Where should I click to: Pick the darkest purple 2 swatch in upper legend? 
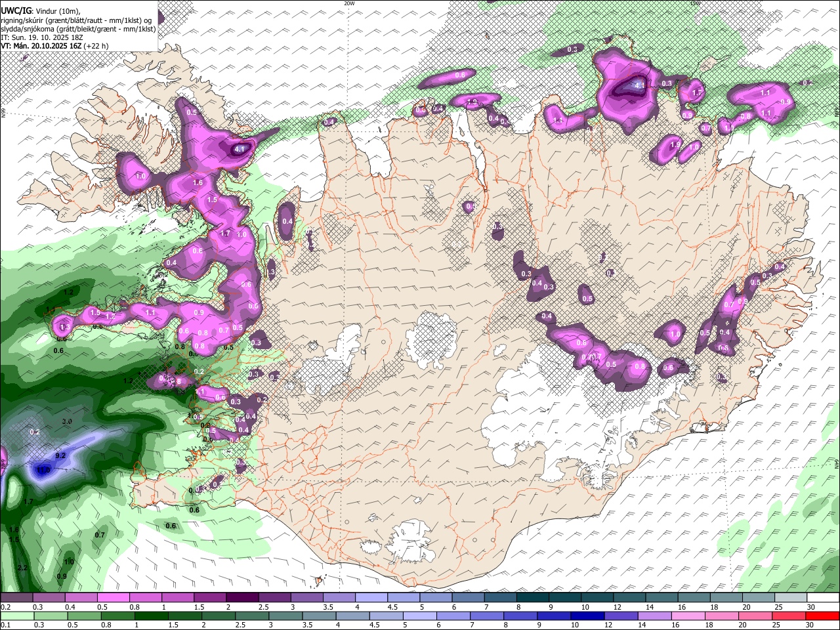pyautogui.click(x=242, y=598)
